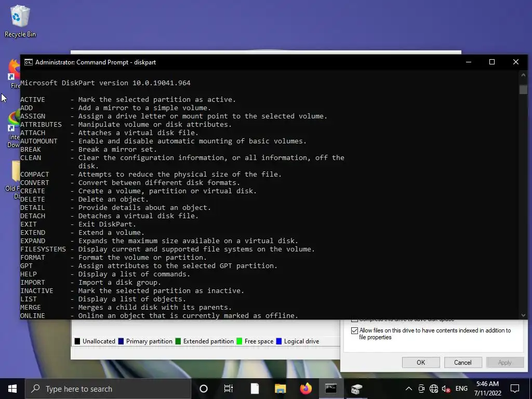Click the CONVERT command text
The height and width of the screenshot is (399, 532).
pos(35,182)
